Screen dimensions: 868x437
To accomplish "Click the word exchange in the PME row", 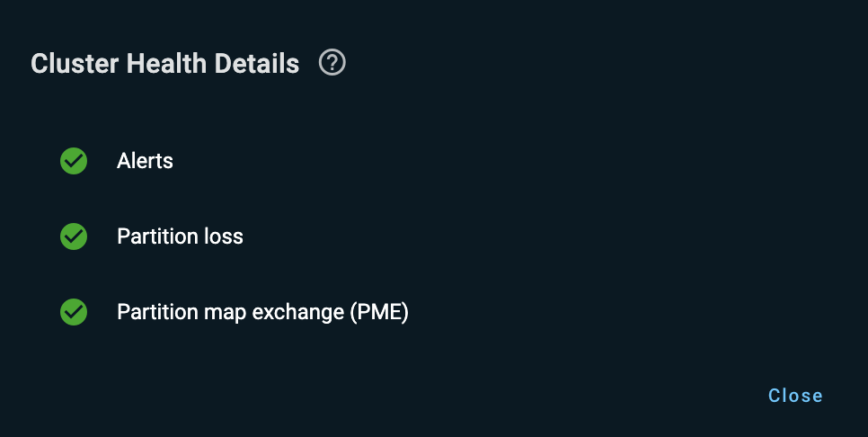I will 297,312.
